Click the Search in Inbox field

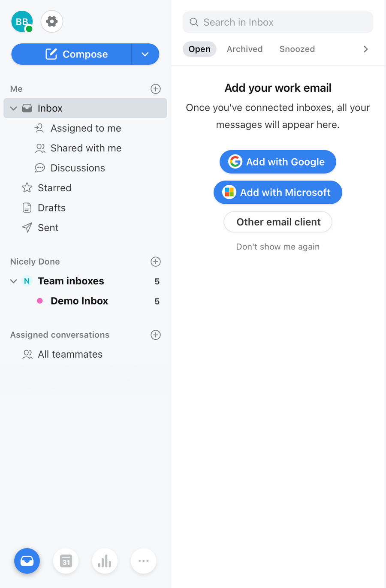(277, 22)
